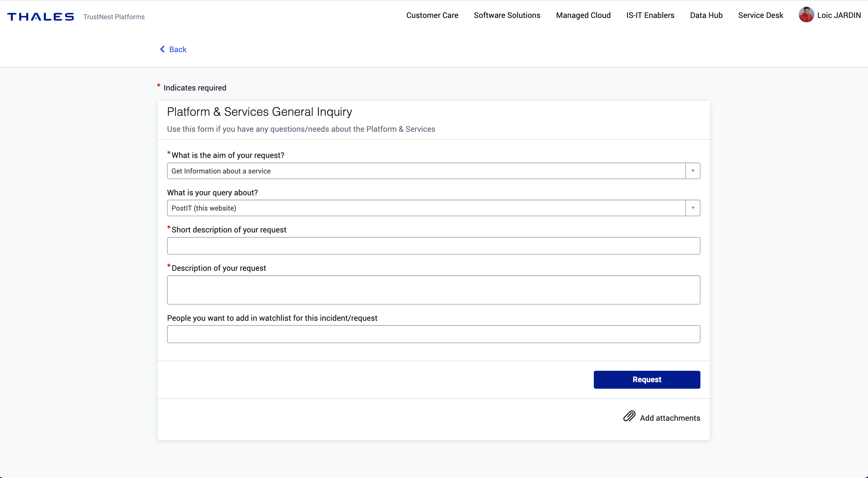Select the 'PostIT (this website)' combo box
Image resolution: width=868 pixels, height=478 pixels.
433,208
